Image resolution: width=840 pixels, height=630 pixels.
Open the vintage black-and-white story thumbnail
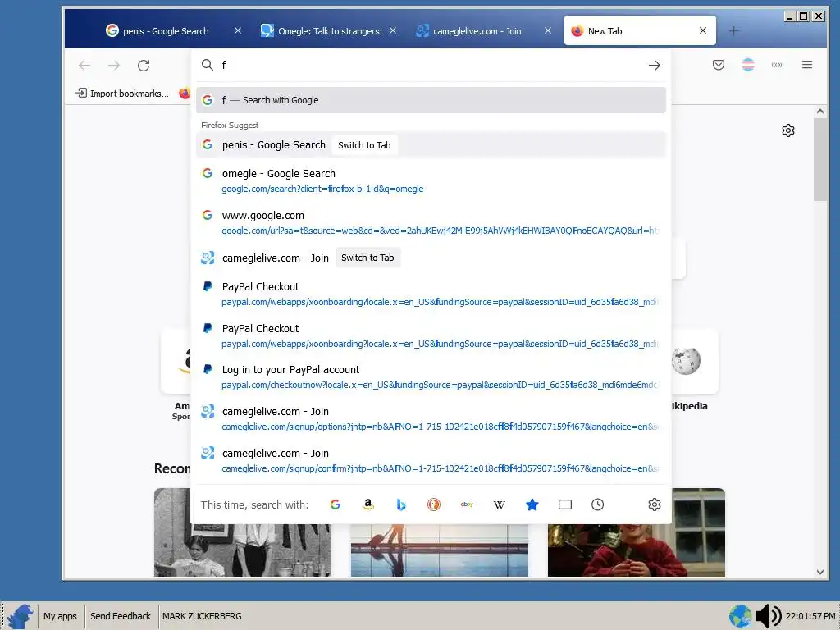(243, 532)
